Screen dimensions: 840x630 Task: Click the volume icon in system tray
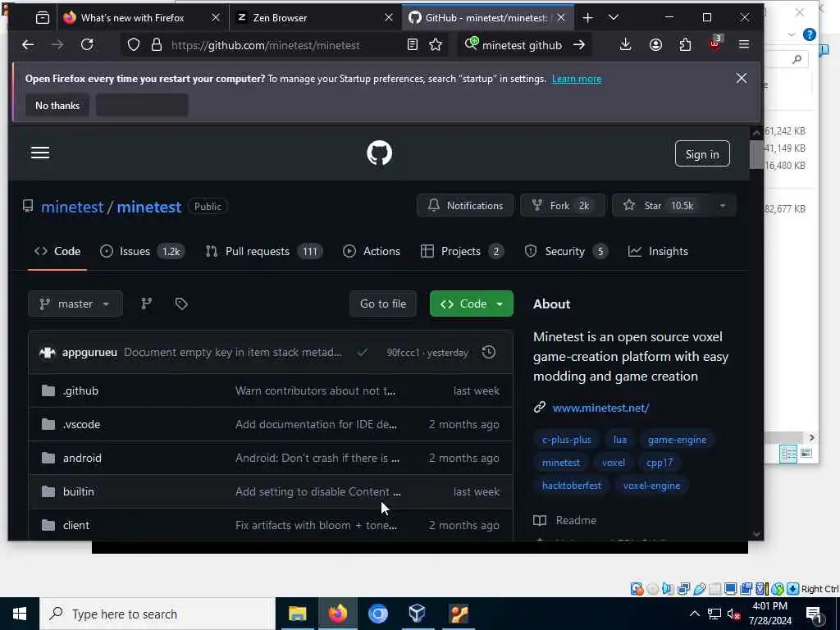click(733, 614)
